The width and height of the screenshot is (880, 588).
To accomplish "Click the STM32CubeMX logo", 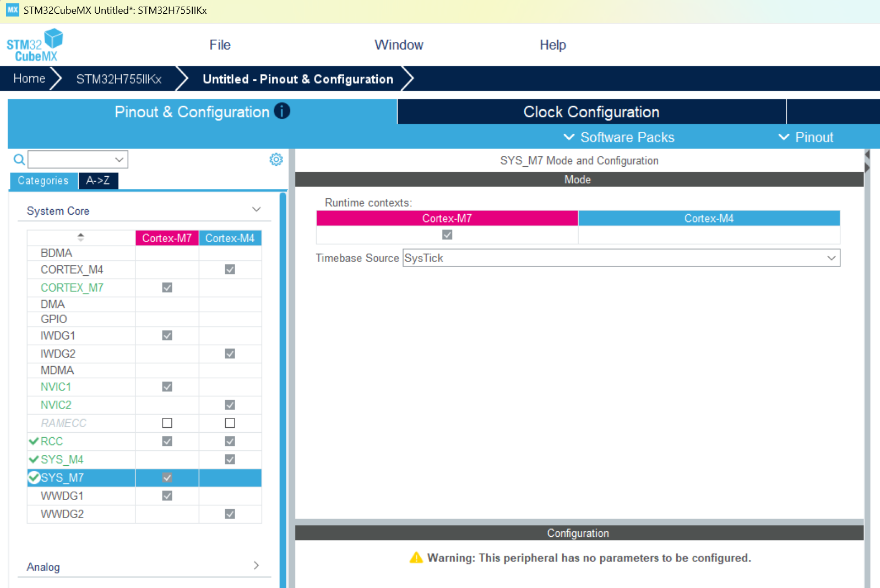I will click(35, 45).
